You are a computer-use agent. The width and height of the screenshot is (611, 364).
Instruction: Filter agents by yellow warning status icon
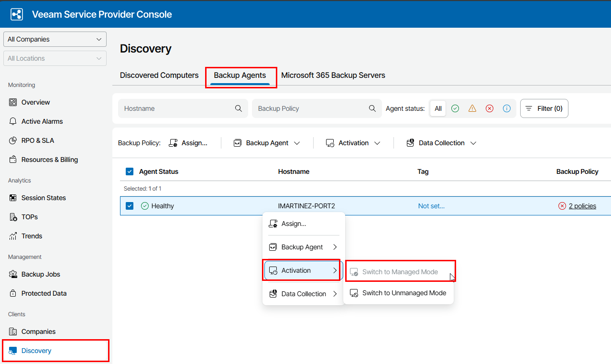tap(472, 108)
